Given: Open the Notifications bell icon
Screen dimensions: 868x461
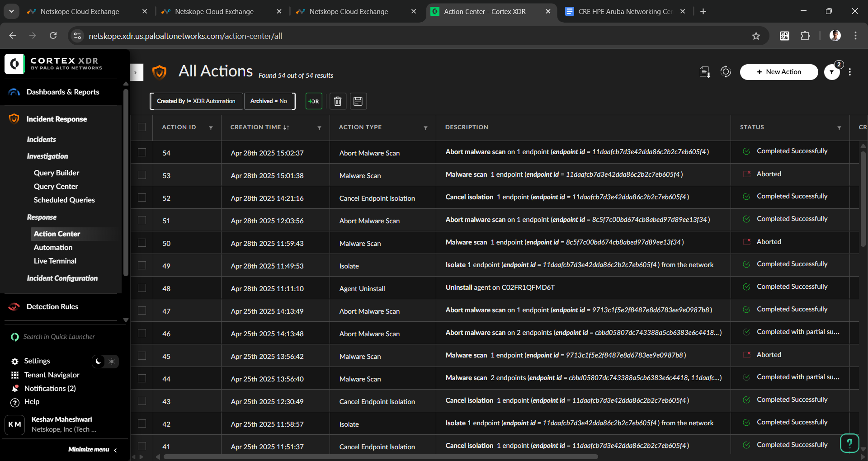Looking at the screenshot, I should pos(15,389).
